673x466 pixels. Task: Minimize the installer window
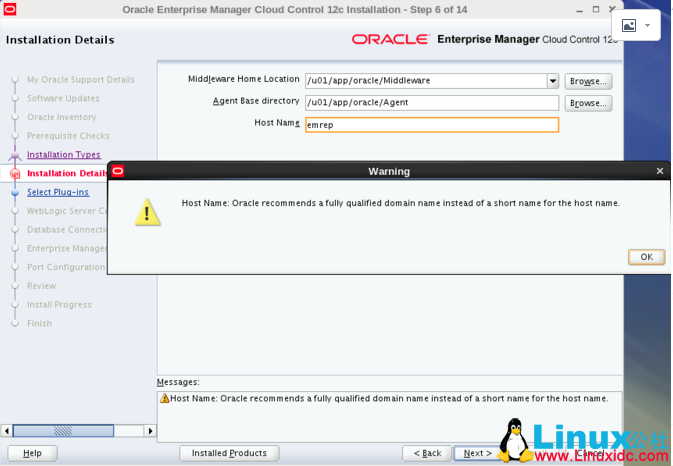coord(579,9)
